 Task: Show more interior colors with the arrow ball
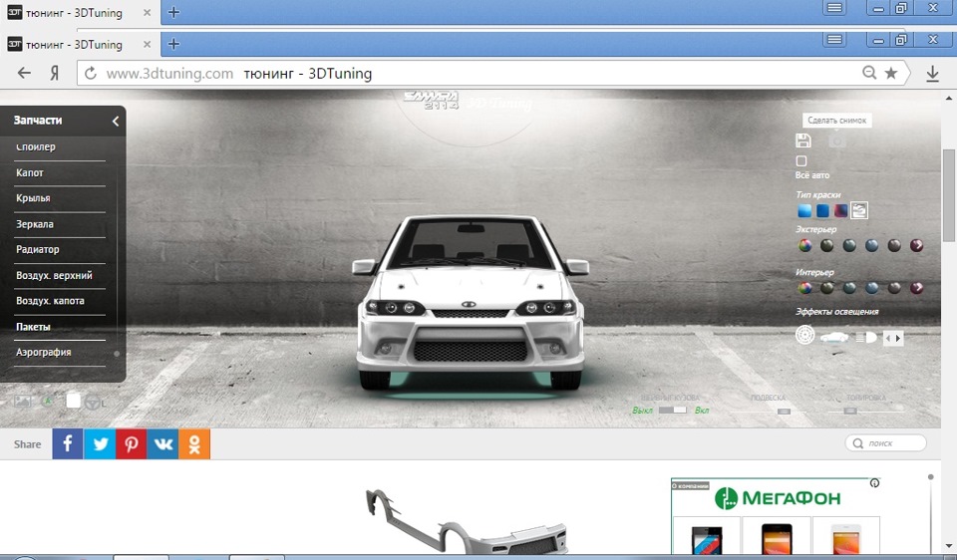[917, 288]
